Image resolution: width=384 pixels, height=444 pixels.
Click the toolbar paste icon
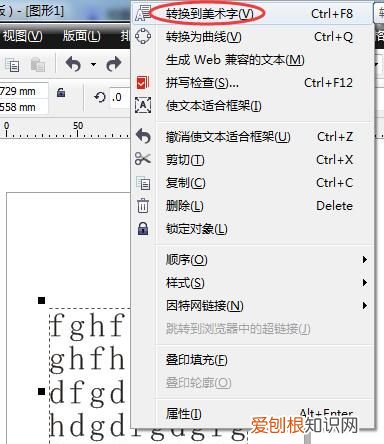tap(38, 64)
